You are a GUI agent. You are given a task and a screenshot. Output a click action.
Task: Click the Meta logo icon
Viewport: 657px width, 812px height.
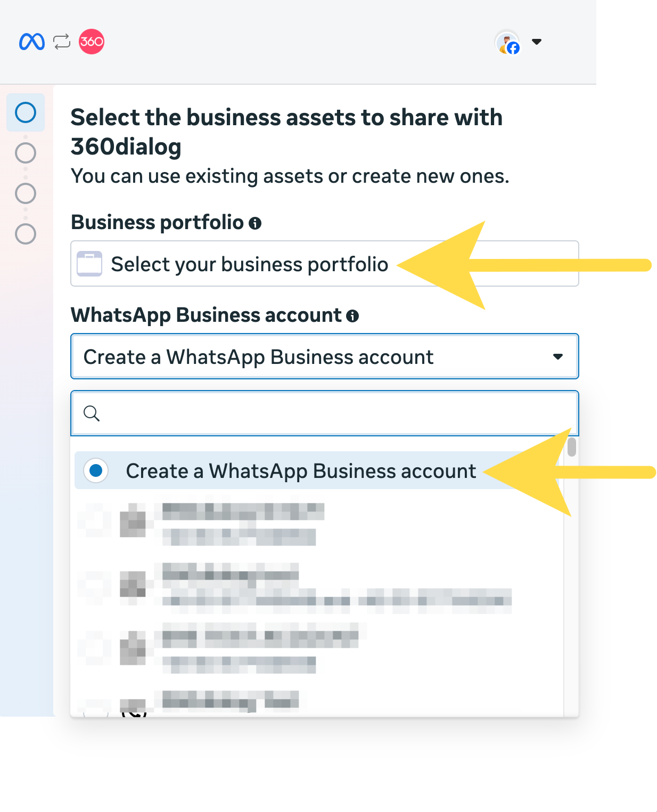31,42
